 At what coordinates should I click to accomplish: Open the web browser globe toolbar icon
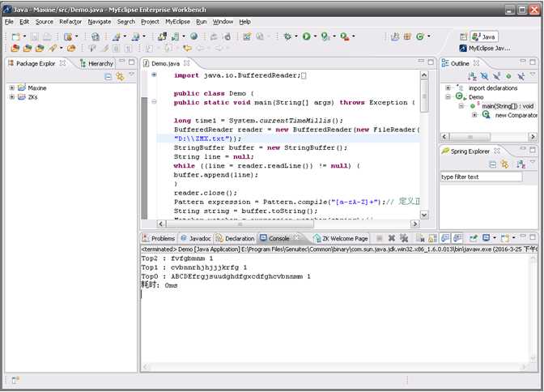(x=194, y=36)
